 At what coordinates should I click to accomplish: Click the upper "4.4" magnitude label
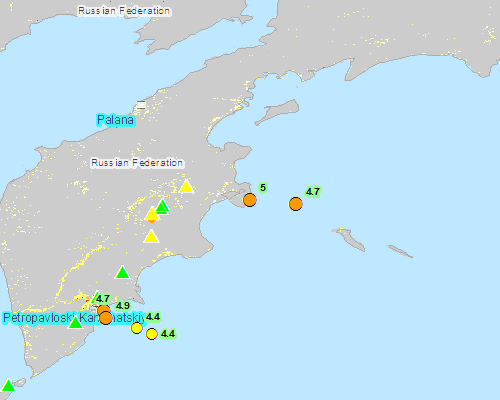(x=153, y=317)
